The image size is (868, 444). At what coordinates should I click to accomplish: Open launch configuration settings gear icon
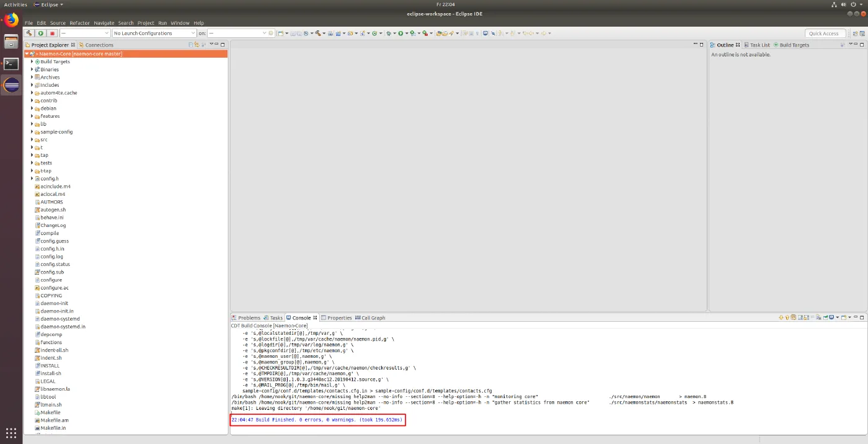click(x=271, y=33)
